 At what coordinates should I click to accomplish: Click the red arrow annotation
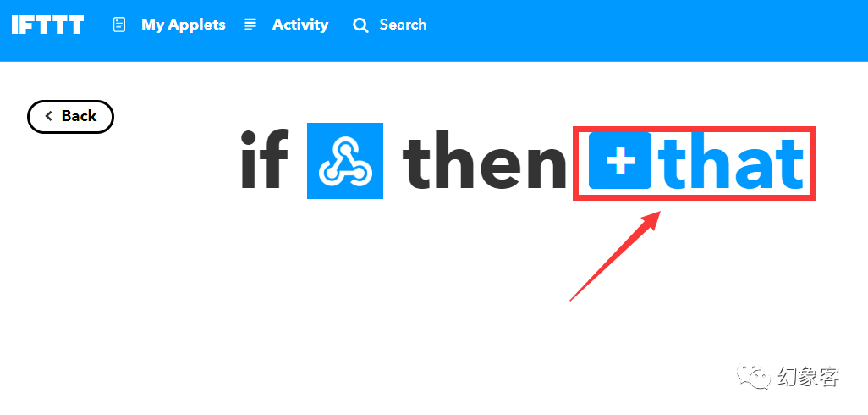(x=616, y=256)
